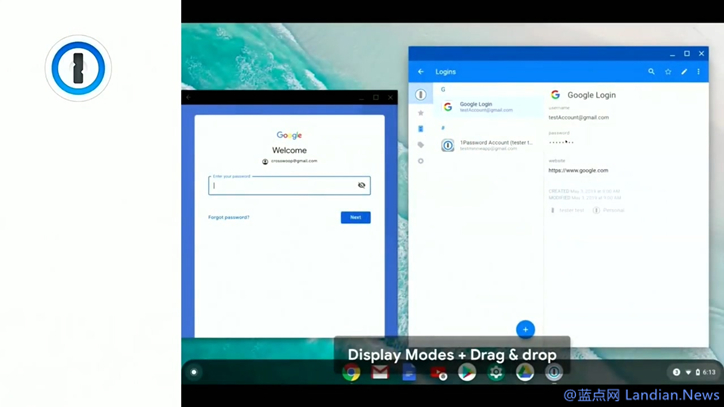Launch Google Docs from the shelf
The image size is (724, 407).
tap(409, 372)
